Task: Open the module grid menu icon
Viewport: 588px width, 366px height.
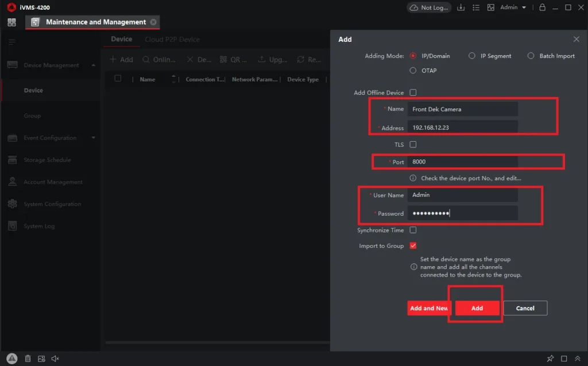Action: [11, 22]
